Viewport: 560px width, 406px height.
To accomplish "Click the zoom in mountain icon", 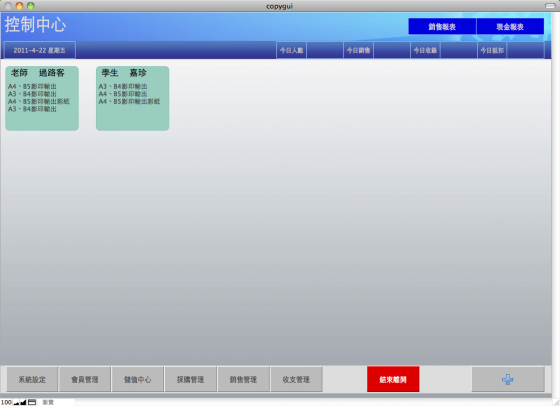I will (x=23, y=402).
